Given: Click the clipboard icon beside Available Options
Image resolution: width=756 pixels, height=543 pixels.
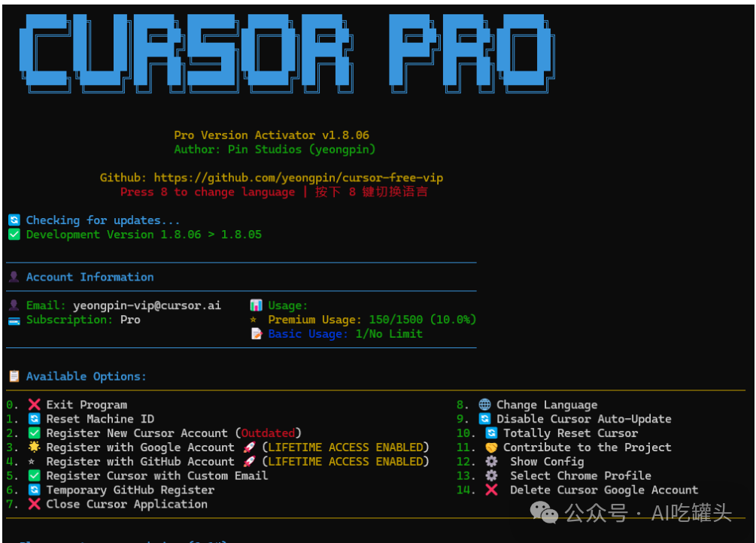Looking at the screenshot, I should pyautogui.click(x=14, y=376).
